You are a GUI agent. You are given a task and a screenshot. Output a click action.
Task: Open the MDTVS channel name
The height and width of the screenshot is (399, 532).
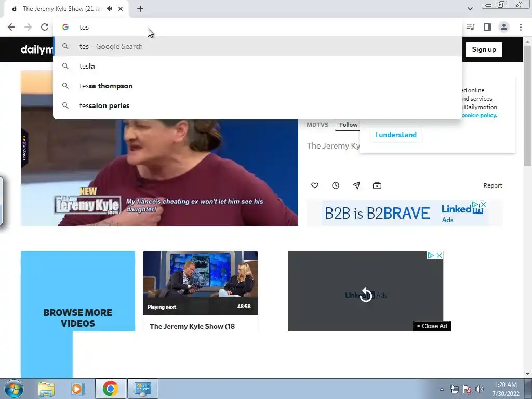[x=317, y=125]
